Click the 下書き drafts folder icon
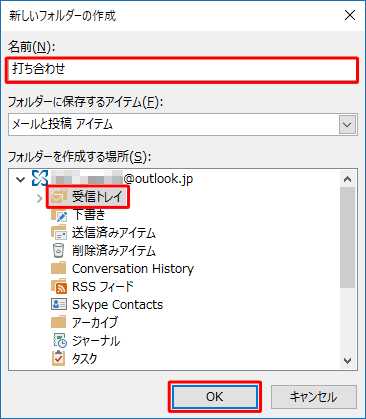Image resolution: width=366 pixels, height=419 pixels. tap(59, 215)
